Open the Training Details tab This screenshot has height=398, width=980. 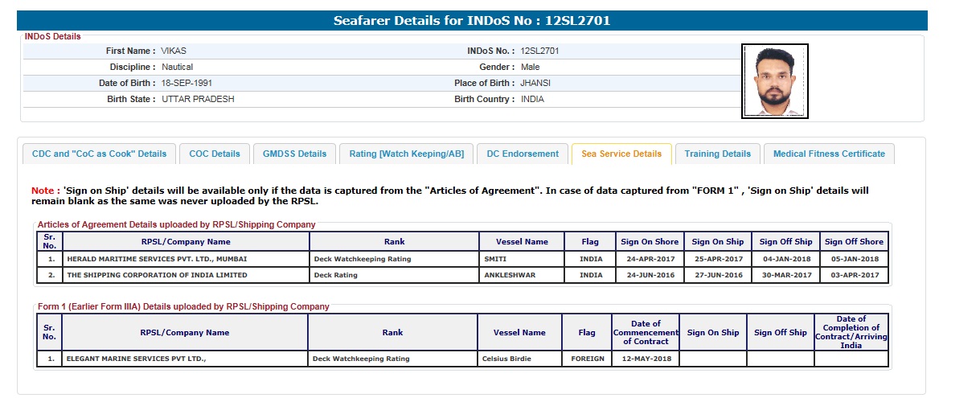717,154
